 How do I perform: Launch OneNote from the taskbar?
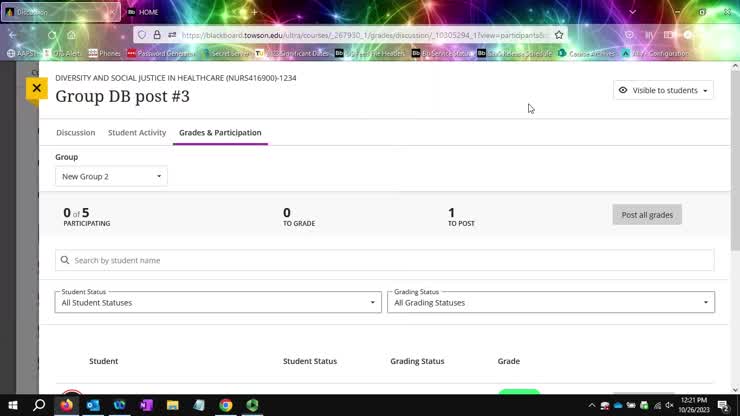click(x=146, y=405)
